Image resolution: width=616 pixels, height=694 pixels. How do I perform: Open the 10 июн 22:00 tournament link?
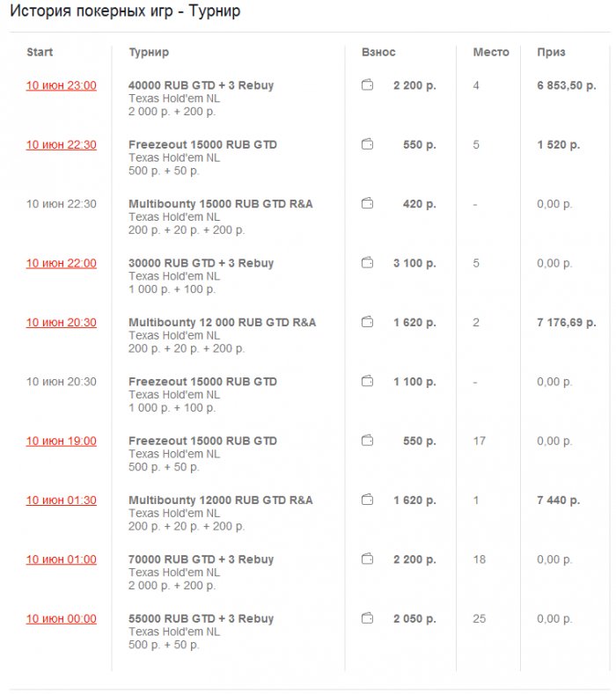[62, 263]
